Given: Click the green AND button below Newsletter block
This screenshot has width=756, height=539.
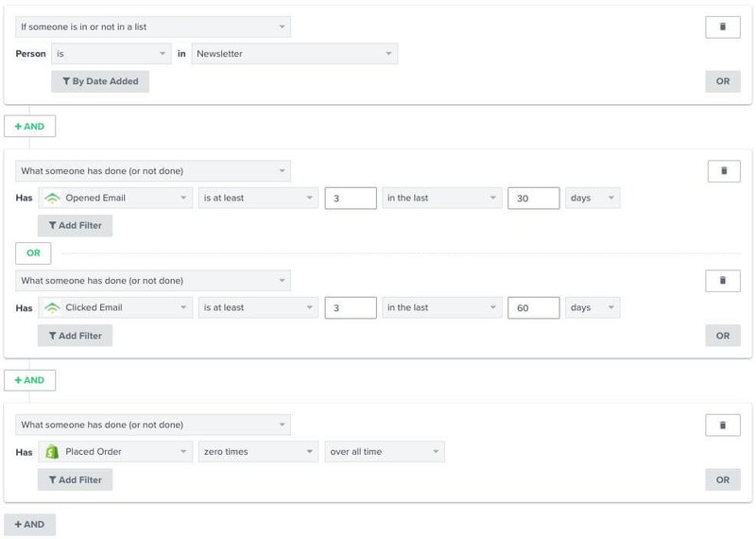Looking at the screenshot, I should pyautogui.click(x=30, y=126).
